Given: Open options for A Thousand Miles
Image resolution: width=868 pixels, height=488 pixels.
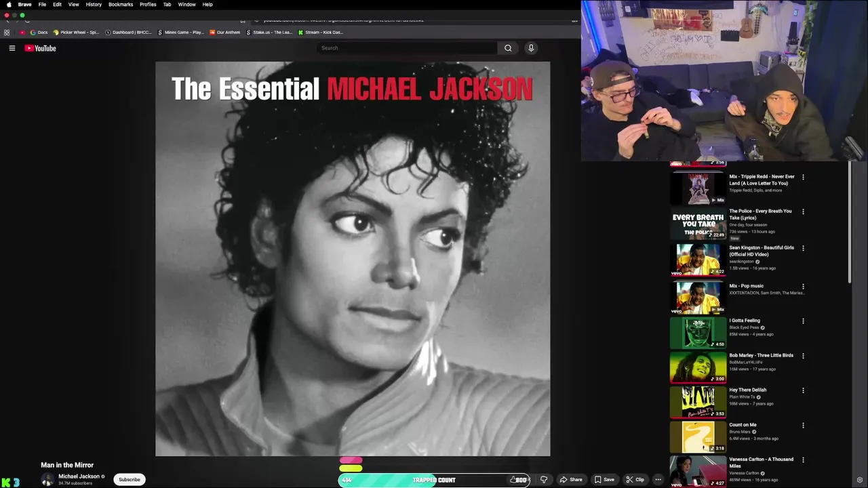Looking at the screenshot, I should [803, 460].
